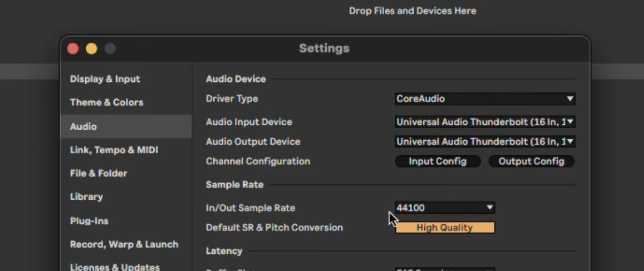Image resolution: width=644 pixels, height=271 pixels.
Task: Switch to the Plug-Ins settings tab
Action: [89, 221]
